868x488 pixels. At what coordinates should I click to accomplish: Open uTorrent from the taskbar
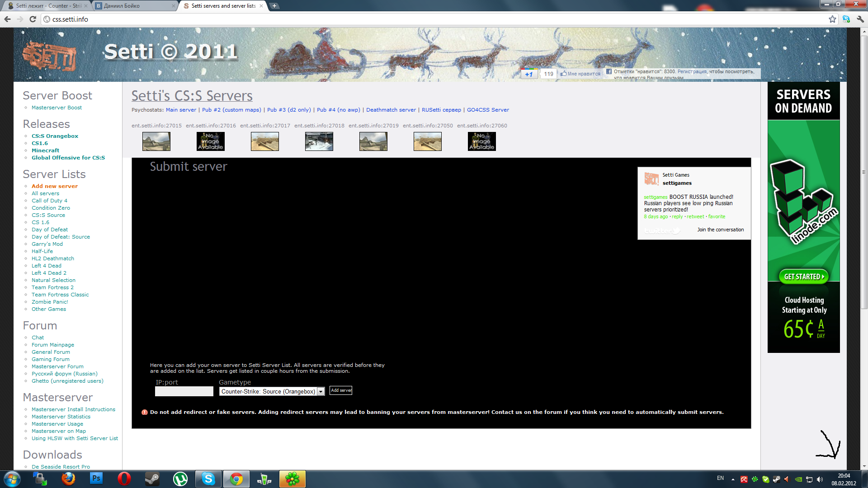180,479
